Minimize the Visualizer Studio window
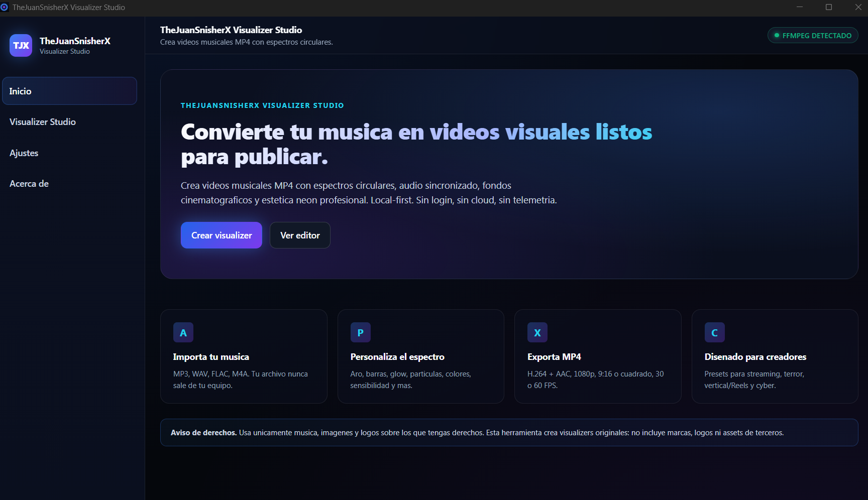The width and height of the screenshot is (868, 500). (800, 7)
